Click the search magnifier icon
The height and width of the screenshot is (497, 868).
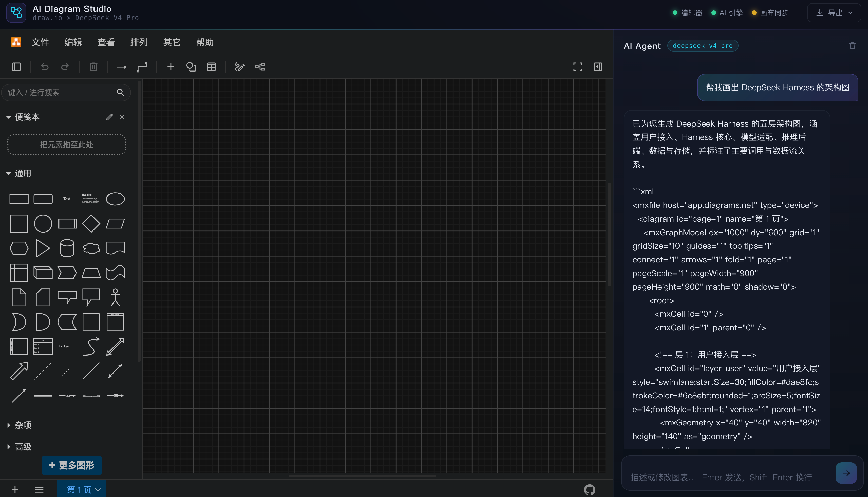[120, 93]
